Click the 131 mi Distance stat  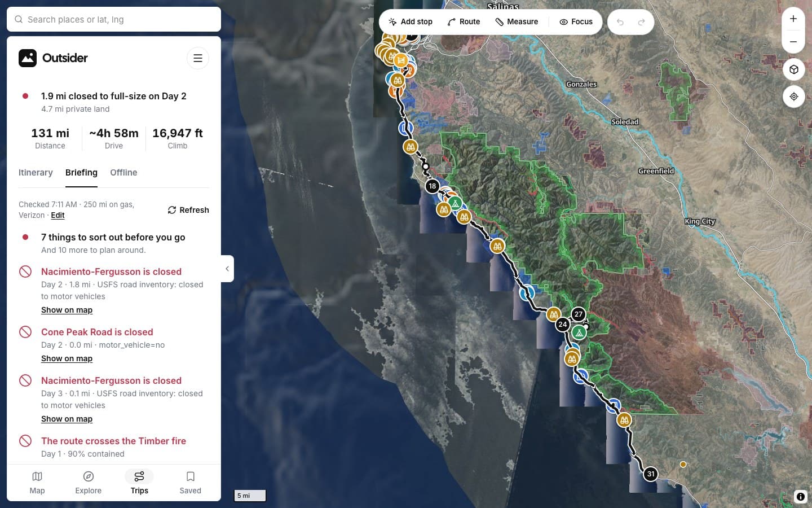[50, 138]
